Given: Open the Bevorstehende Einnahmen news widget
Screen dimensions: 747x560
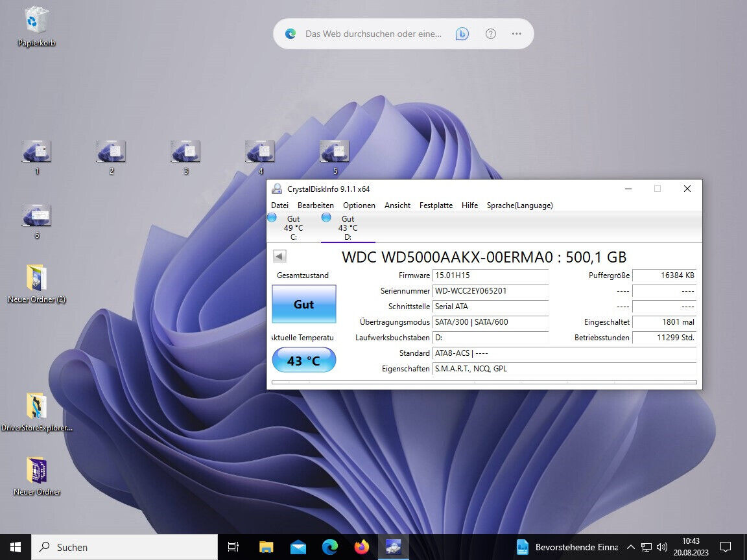Looking at the screenshot, I should pyautogui.click(x=567, y=547).
